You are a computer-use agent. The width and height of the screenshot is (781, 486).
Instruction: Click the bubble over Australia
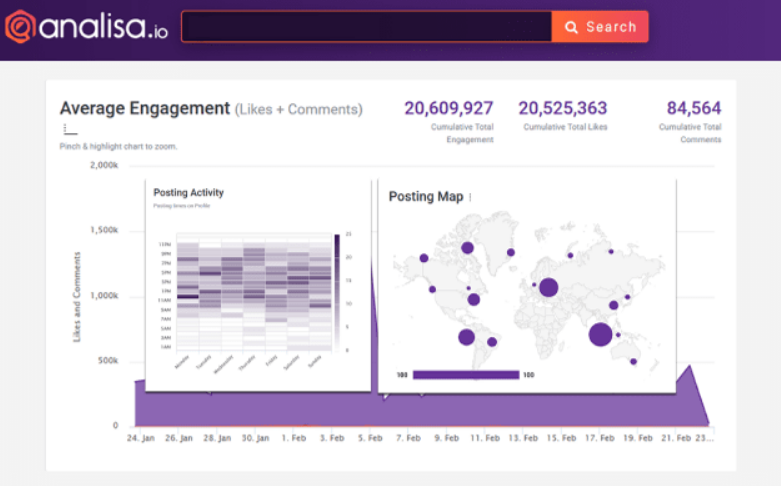tap(634, 362)
